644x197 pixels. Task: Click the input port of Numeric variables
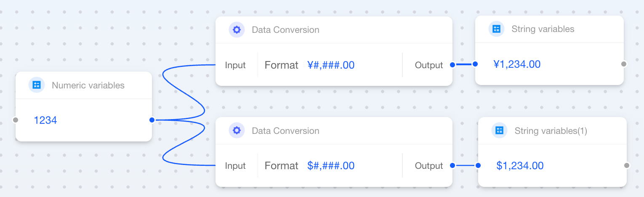[x=16, y=120]
